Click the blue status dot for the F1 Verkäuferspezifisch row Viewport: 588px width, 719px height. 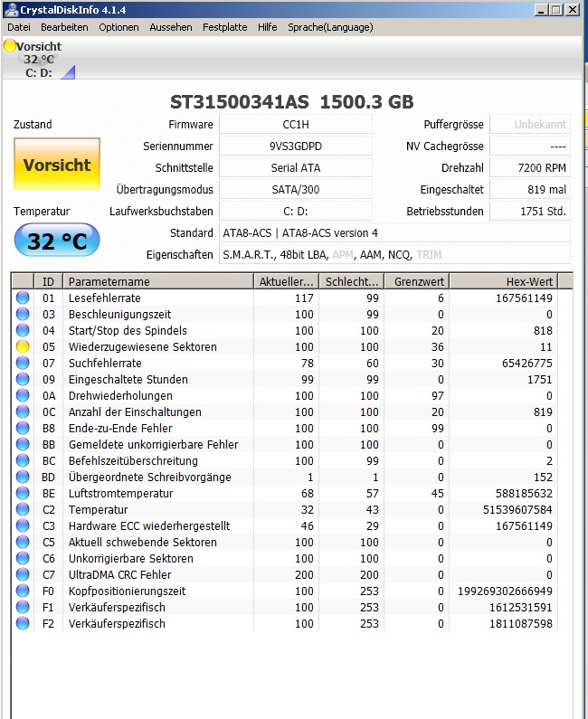point(23,607)
